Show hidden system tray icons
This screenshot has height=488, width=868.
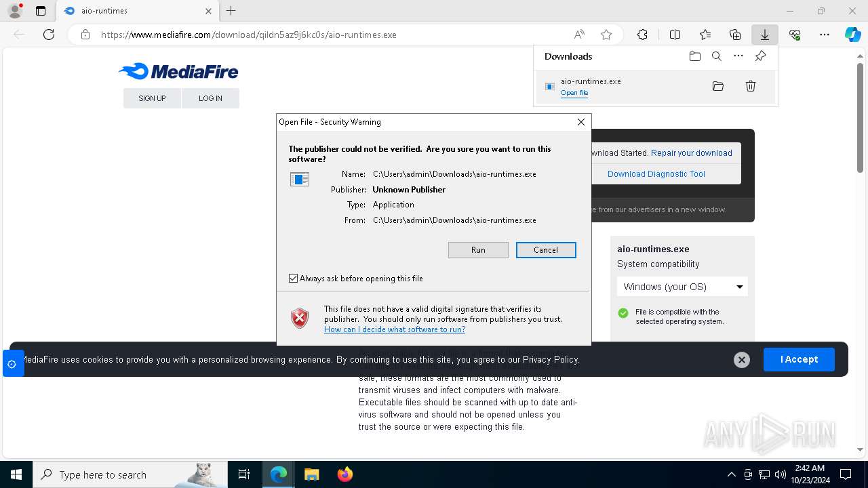point(731,474)
